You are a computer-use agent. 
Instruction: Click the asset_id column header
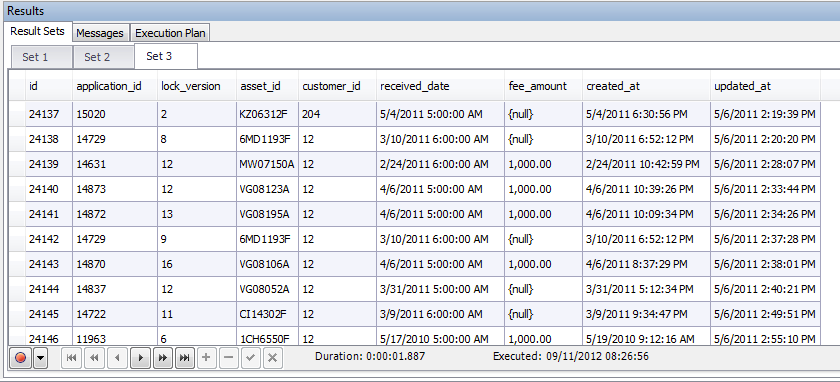click(x=267, y=86)
